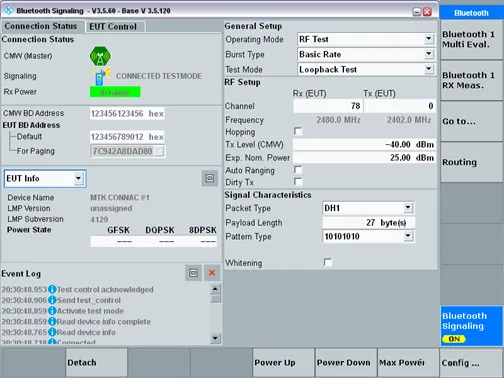This screenshot has width=504, height=378.
Task: Open the Operating Mode dropdown
Action: (x=429, y=39)
